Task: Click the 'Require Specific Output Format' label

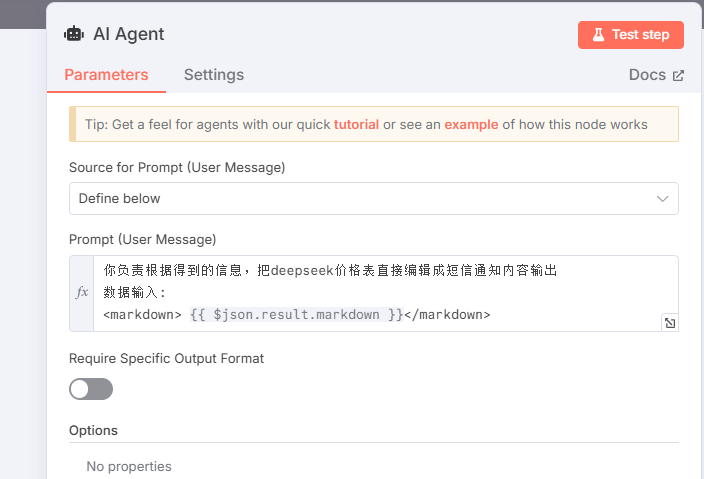Action: pos(166,358)
